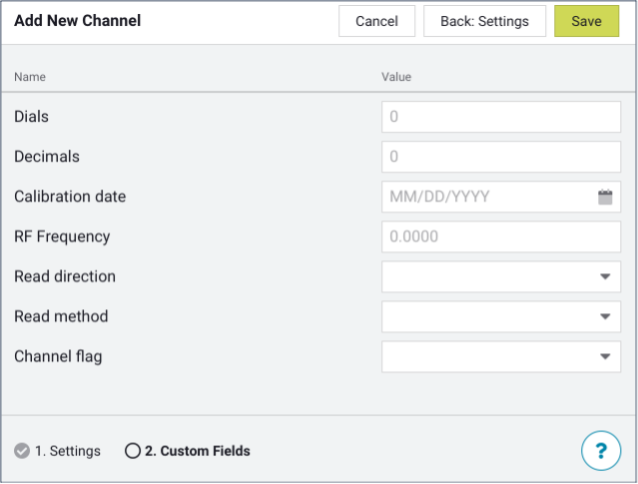
Task: Click the completed checkmark icon beside Settings
Action: [22, 451]
